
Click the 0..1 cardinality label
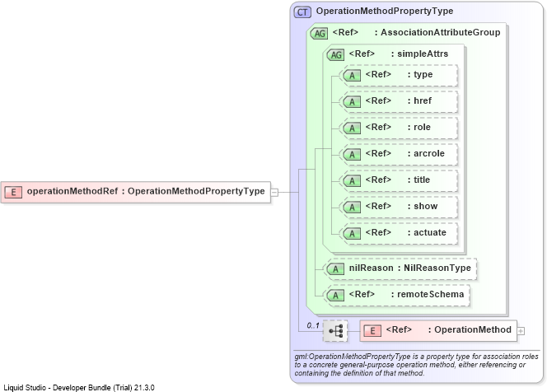click(x=313, y=325)
